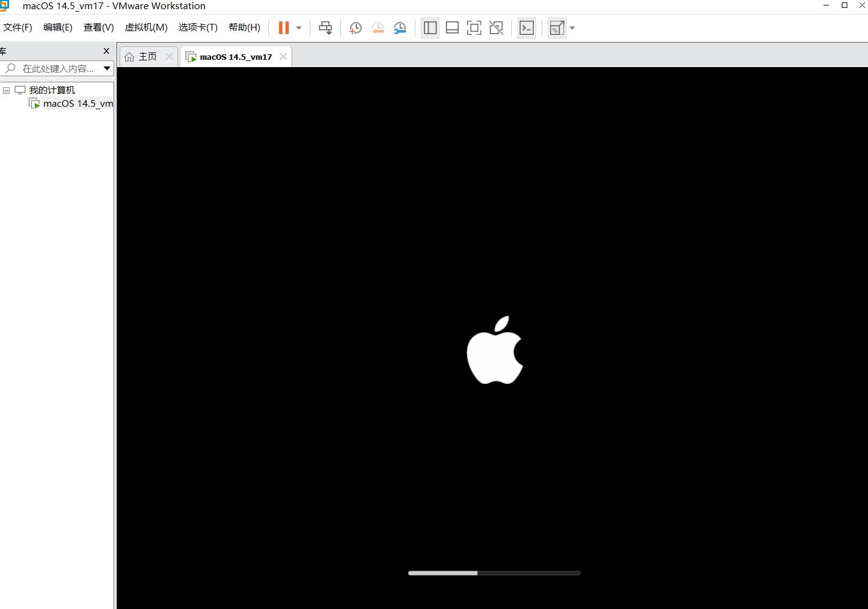Take a snapshot of this virtual machine
Screen dimensions: 868x609
tap(356, 28)
